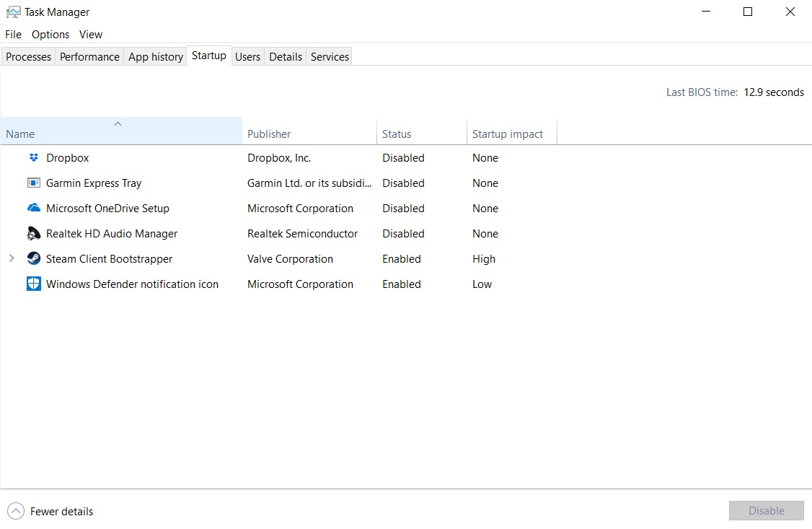Viewport: 812px width, 529px height.
Task: Click the Steam Client Bootstrapper icon
Action: tap(34, 258)
